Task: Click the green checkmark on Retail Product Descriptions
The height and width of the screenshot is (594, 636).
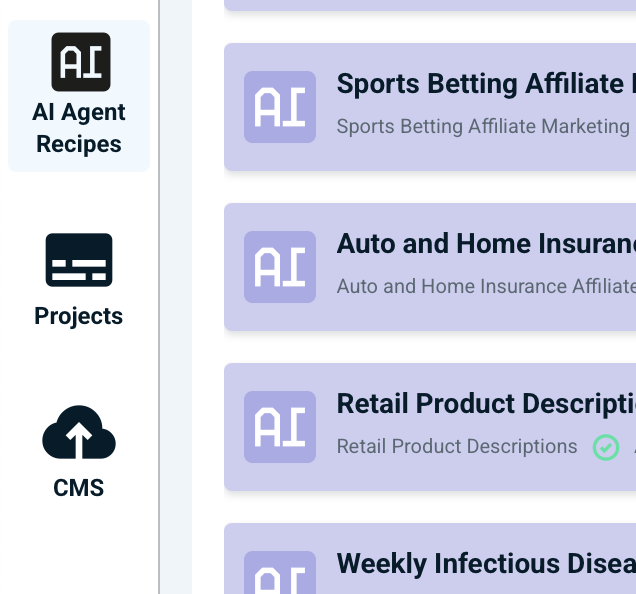Action: (606, 447)
